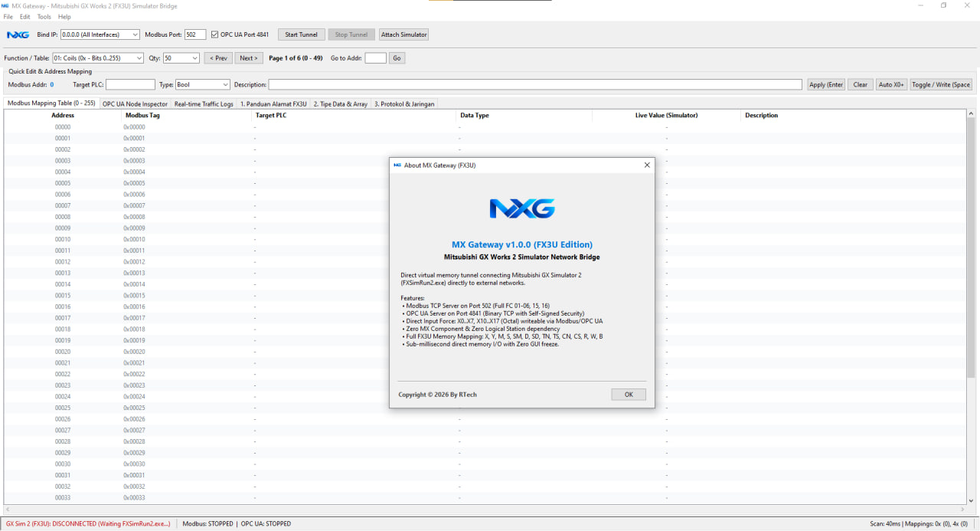Select the Modbus tag cell 0x00020
Image resolution: width=980 pixels, height=531 pixels.
click(x=134, y=352)
